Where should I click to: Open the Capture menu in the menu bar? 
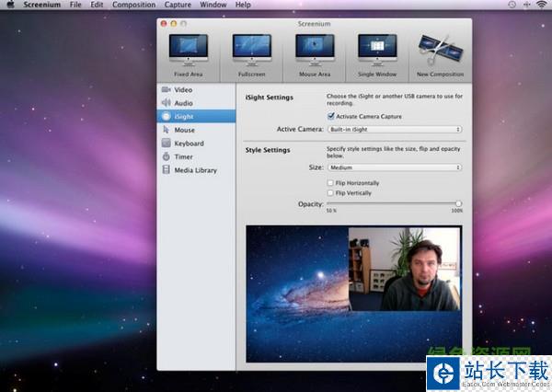point(178,5)
